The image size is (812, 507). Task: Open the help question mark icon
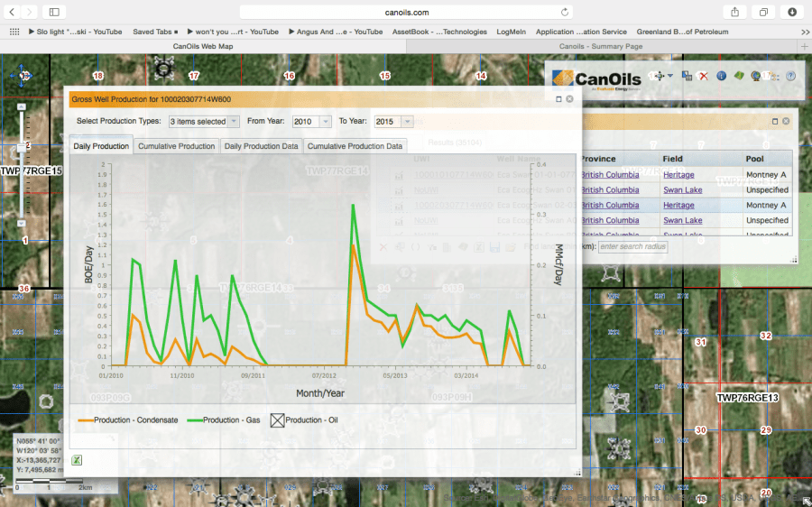(x=790, y=77)
